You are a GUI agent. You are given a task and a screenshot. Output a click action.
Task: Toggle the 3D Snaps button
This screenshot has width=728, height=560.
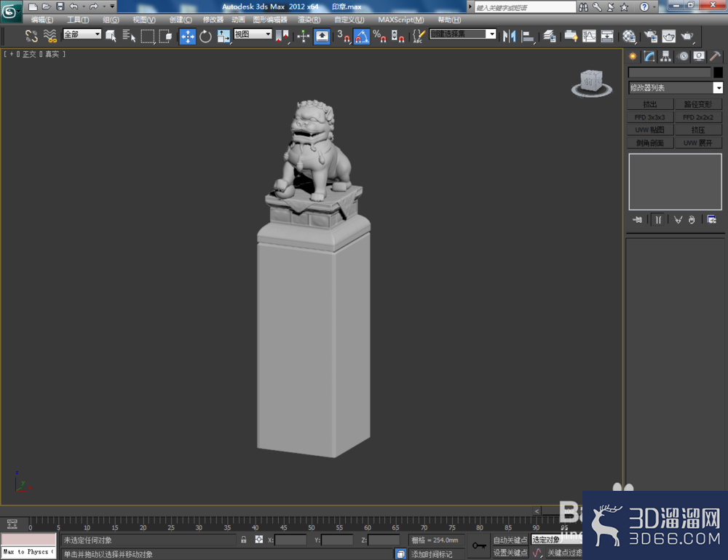pyautogui.click(x=344, y=36)
